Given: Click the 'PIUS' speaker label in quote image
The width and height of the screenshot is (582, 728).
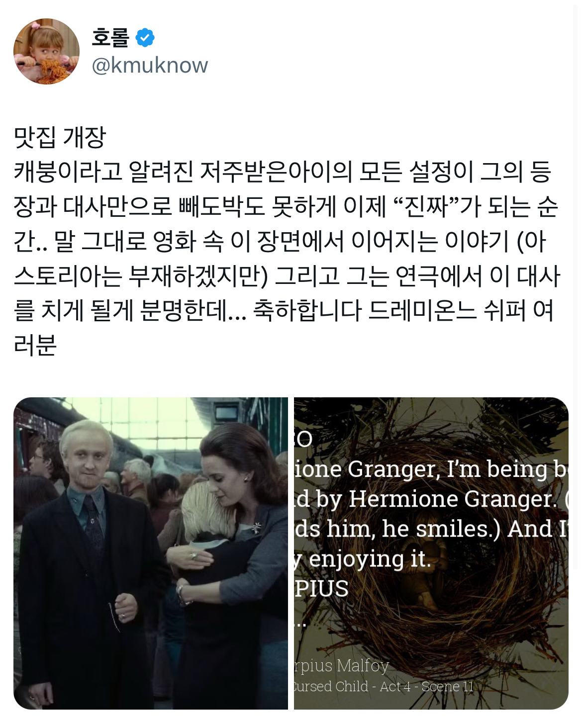Looking at the screenshot, I should tap(321, 589).
